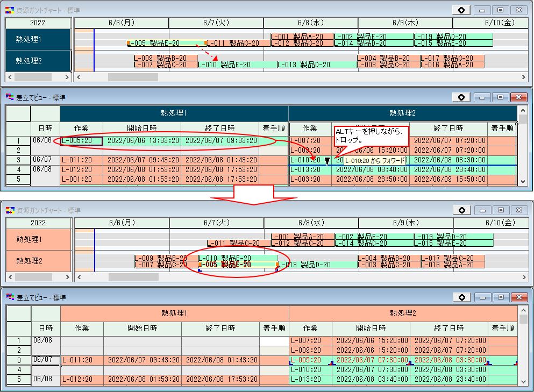Click the app icon in the lower 差立てビュー title bar
Viewport: 534px width, 392px height.
click(x=10, y=297)
